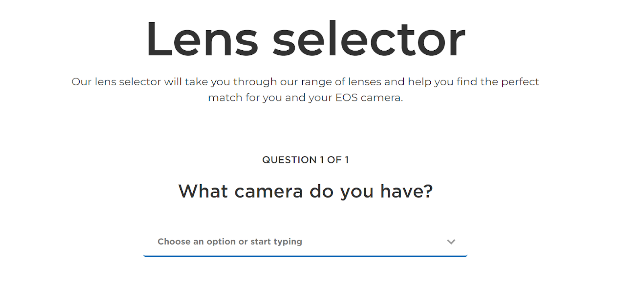Image resolution: width=644 pixels, height=301 pixels.
Task: Click empty field space left of the chevron
Action: 374,242
